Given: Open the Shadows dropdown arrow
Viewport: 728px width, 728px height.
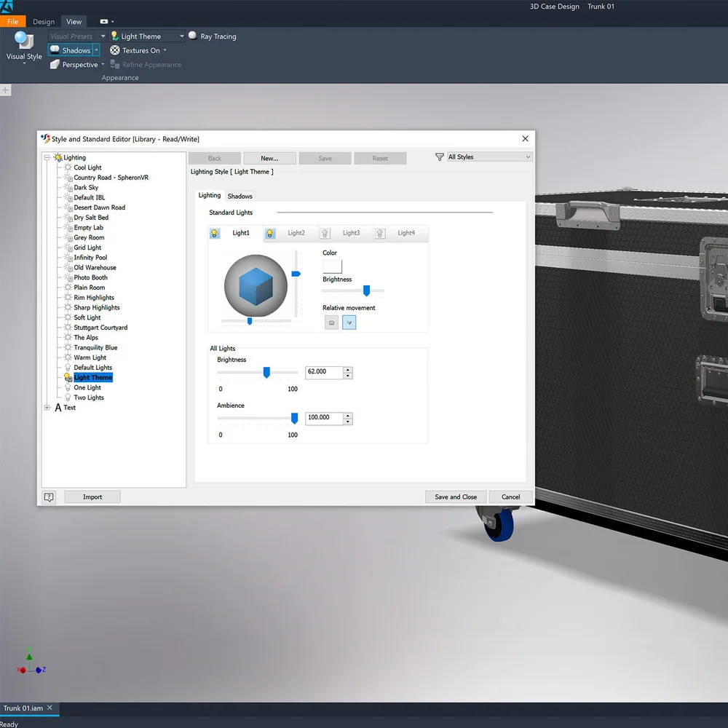Looking at the screenshot, I should (x=96, y=50).
